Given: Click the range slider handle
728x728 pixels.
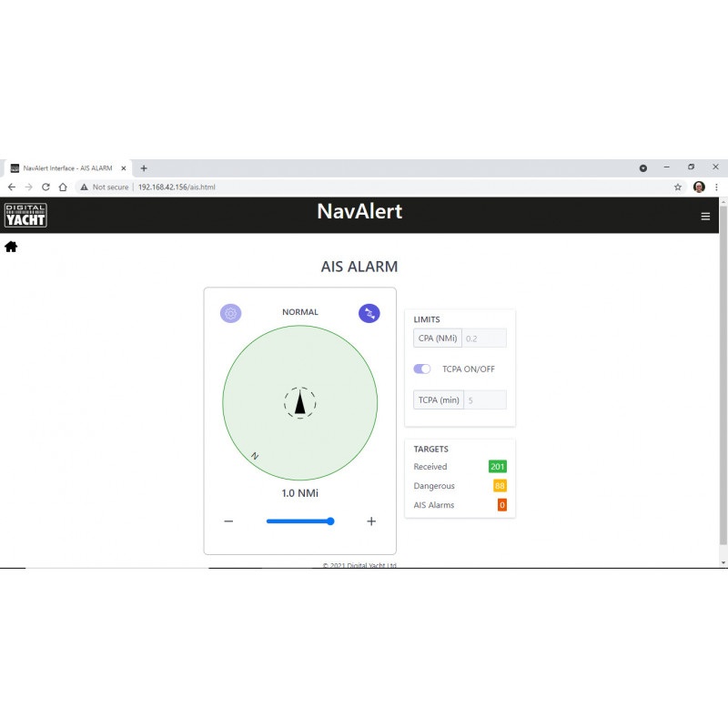Looking at the screenshot, I should tap(330, 521).
